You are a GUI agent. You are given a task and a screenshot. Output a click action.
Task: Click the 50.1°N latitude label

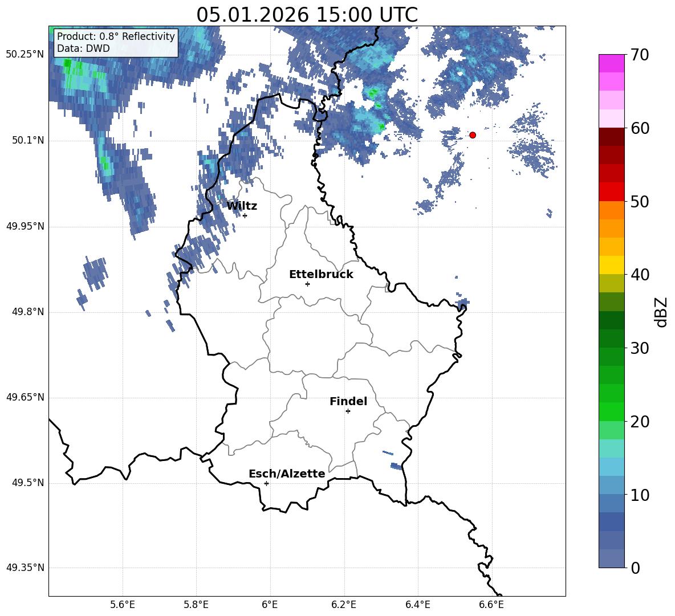coord(27,140)
